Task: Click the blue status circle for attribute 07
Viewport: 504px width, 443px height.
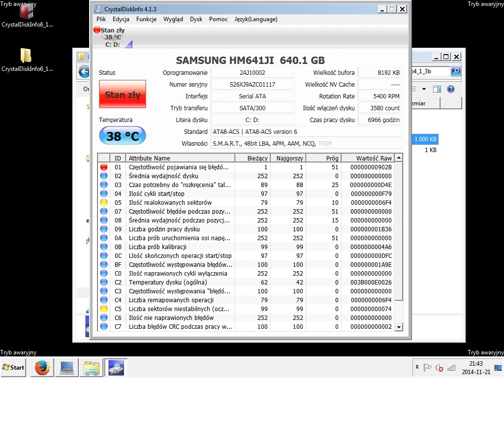Action: 103,211
